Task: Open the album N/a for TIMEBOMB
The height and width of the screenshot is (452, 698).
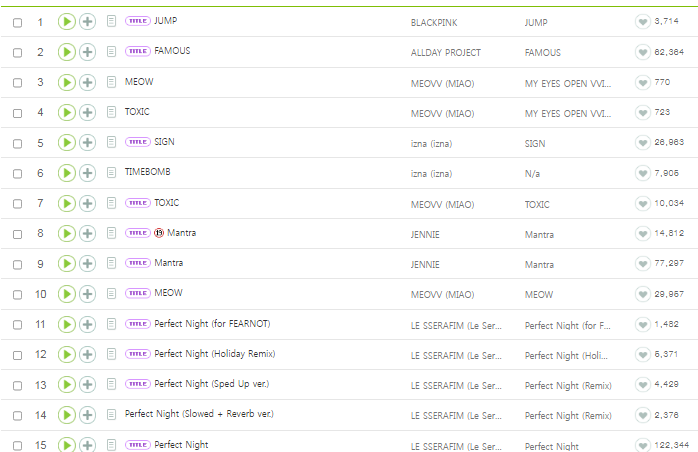Action: click(532, 174)
